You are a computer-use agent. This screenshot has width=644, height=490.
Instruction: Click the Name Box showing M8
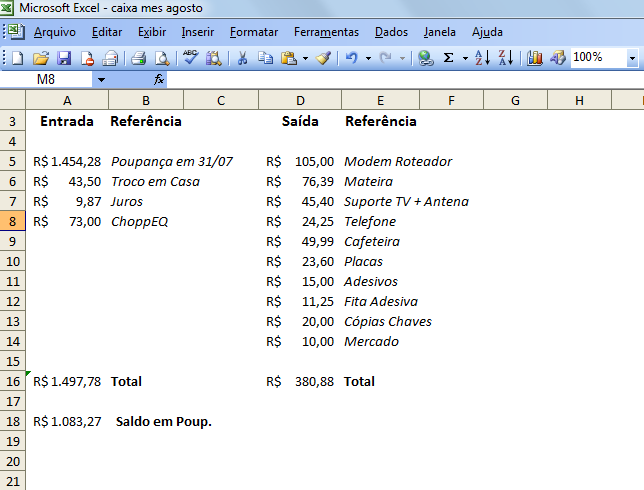tap(46, 79)
